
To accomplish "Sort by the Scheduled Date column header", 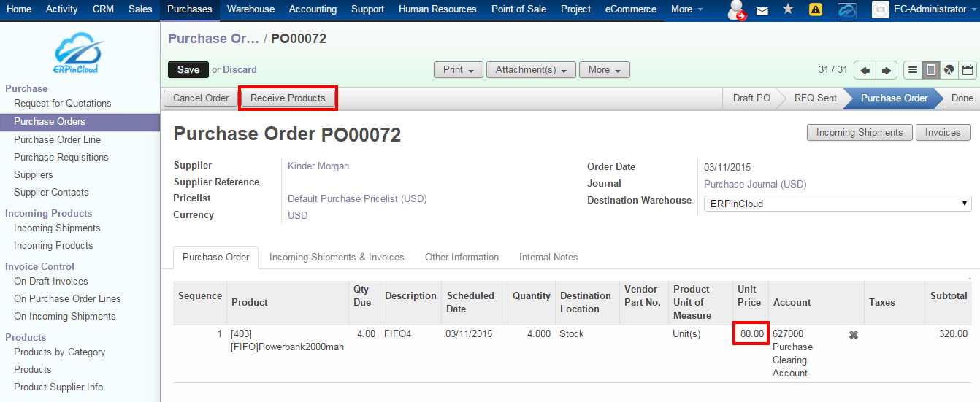I will coord(470,302).
